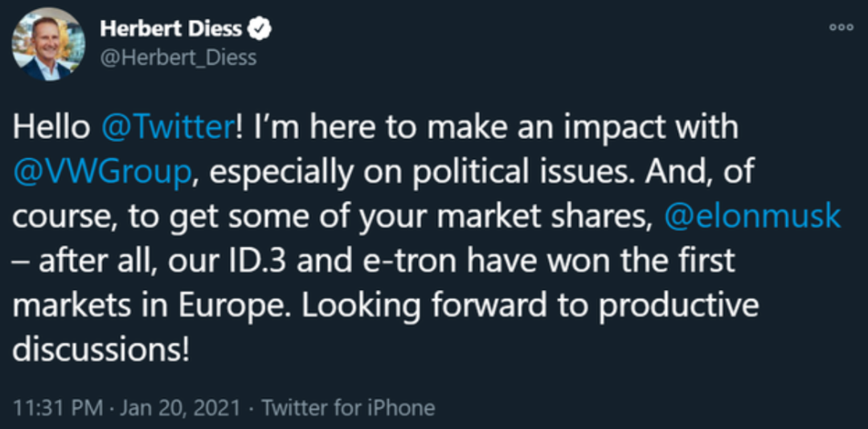Click "e-tron" in the tweet text
Screen dimensions: 868x429
[x=375, y=261]
